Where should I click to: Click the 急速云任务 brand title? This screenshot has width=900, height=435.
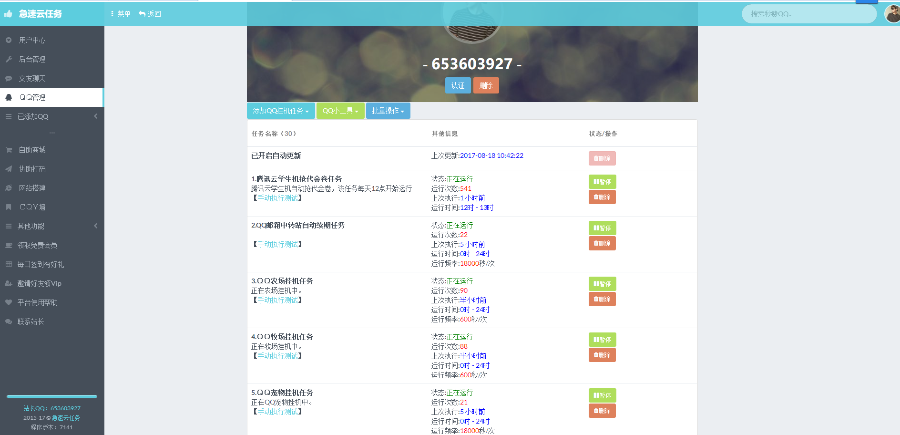coord(38,13)
